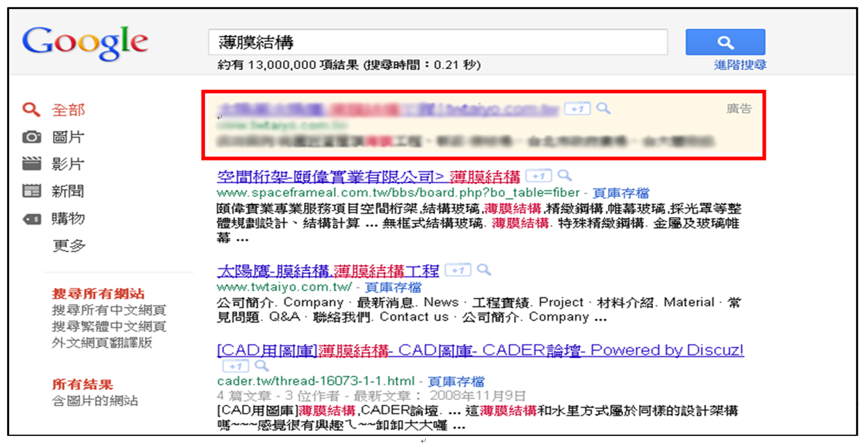Choose 搜尋所有中文網頁 option

click(x=109, y=310)
